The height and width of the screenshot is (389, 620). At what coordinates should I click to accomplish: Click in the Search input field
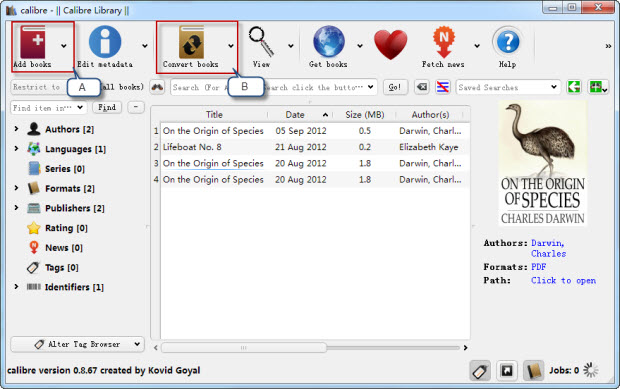coord(273,87)
